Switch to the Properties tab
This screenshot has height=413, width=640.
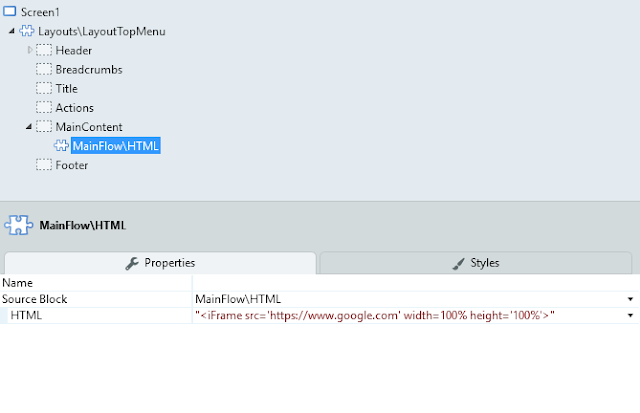tap(160, 263)
